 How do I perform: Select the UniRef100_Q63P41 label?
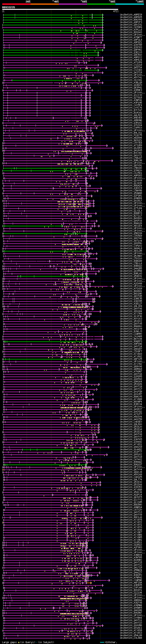point(131,87)
